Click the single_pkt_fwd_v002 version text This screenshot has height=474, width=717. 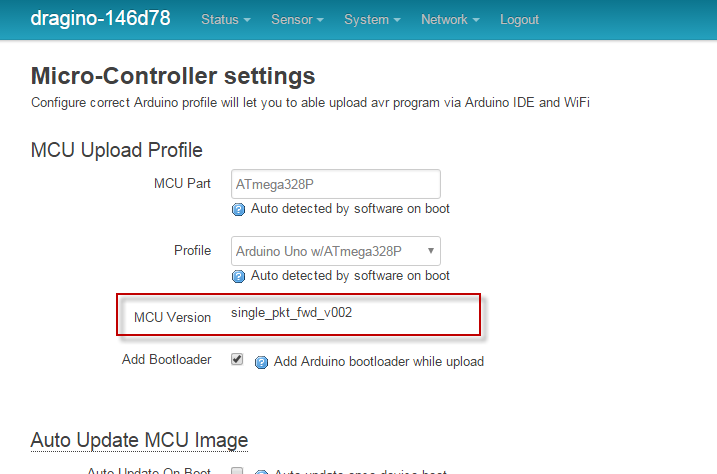[291, 313]
